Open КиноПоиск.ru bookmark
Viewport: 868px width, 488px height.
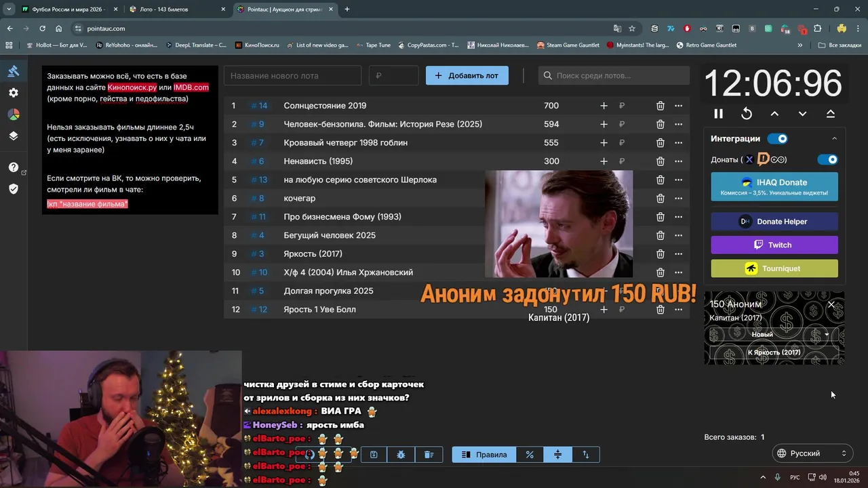[x=257, y=45]
